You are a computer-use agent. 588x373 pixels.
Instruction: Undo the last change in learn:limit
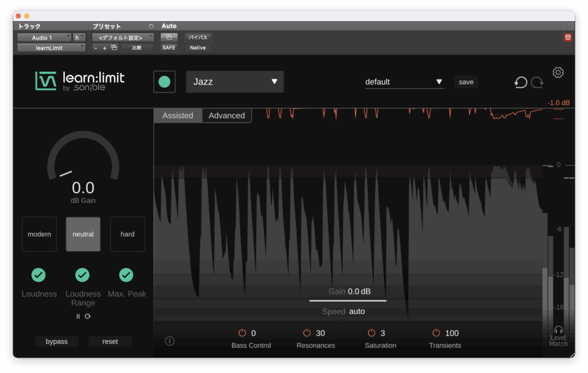520,82
